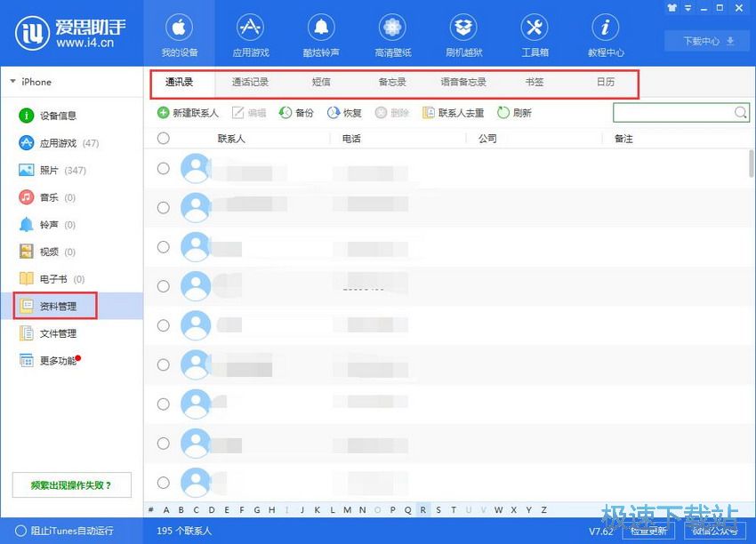Open 音乐 (0) in sidebar
This screenshot has height=544, width=756.
pyautogui.click(x=47, y=197)
